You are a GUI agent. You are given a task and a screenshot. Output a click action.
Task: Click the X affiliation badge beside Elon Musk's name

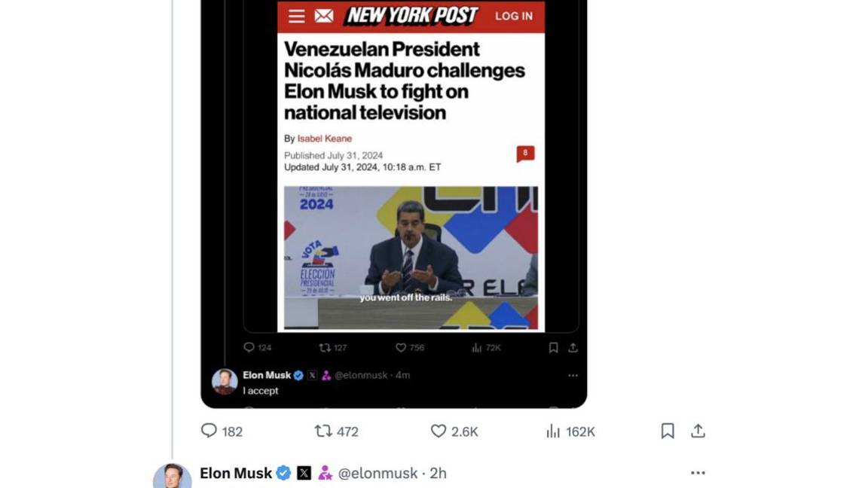[303, 473]
